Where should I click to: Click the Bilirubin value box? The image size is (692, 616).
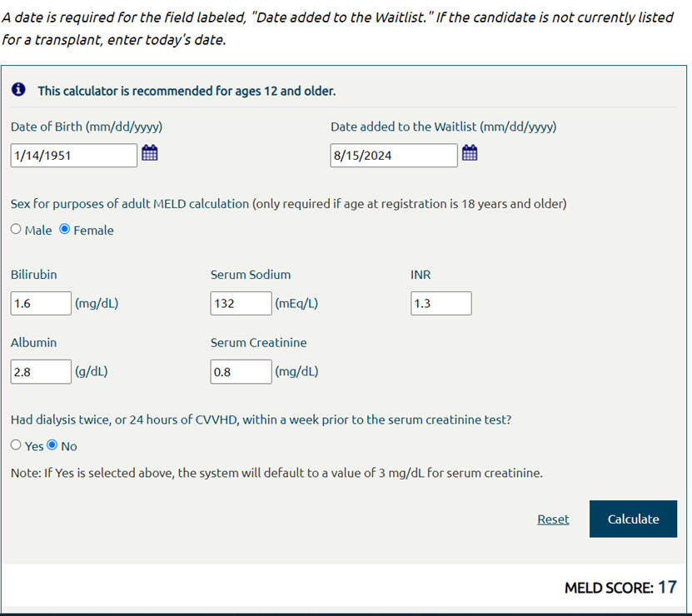(x=41, y=304)
